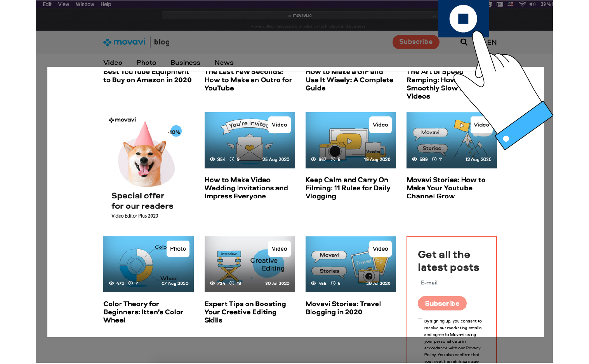Click the red Subscribe button in the header
The height and width of the screenshot is (364, 589).
(x=416, y=42)
